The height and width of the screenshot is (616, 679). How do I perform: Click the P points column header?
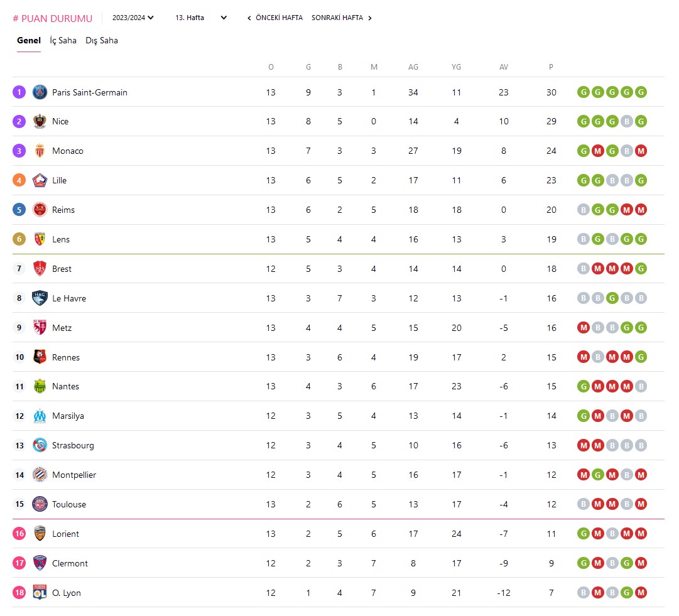click(551, 67)
